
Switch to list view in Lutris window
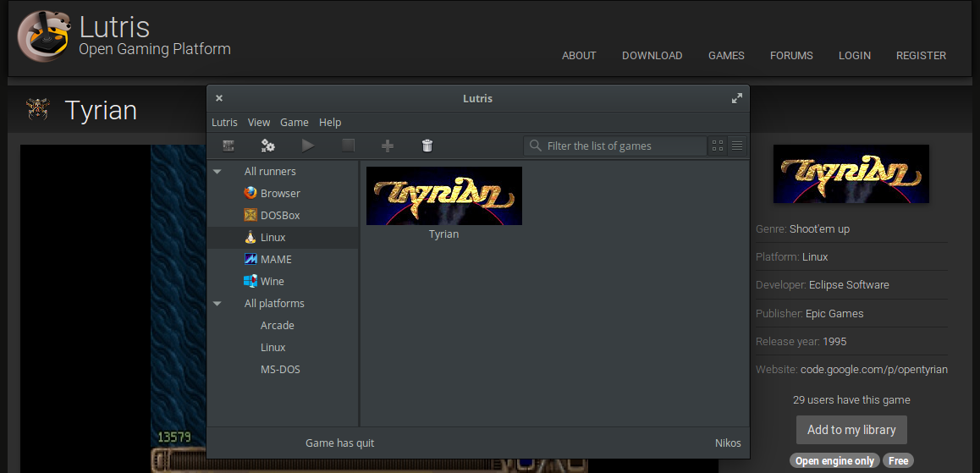pos(737,146)
